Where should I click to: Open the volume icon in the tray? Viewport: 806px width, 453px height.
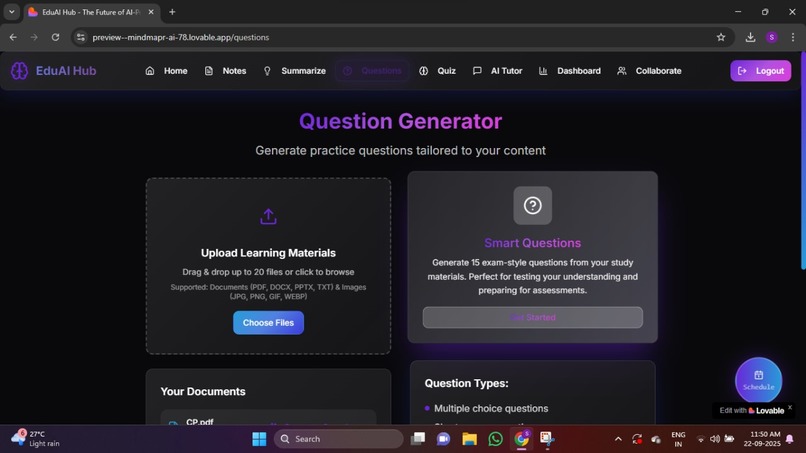pyautogui.click(x=715, y=439)
